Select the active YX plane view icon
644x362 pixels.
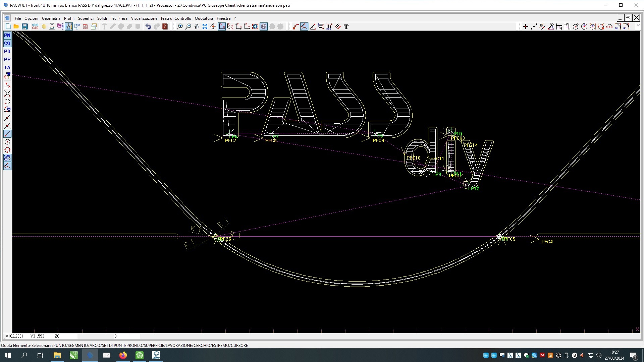(222, 26)
